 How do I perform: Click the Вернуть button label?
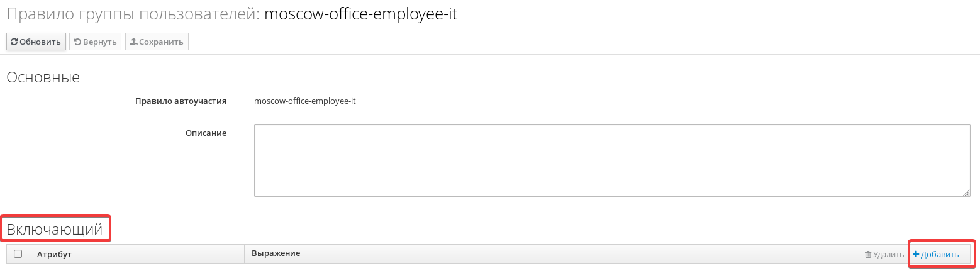click(x=99, y=42)
